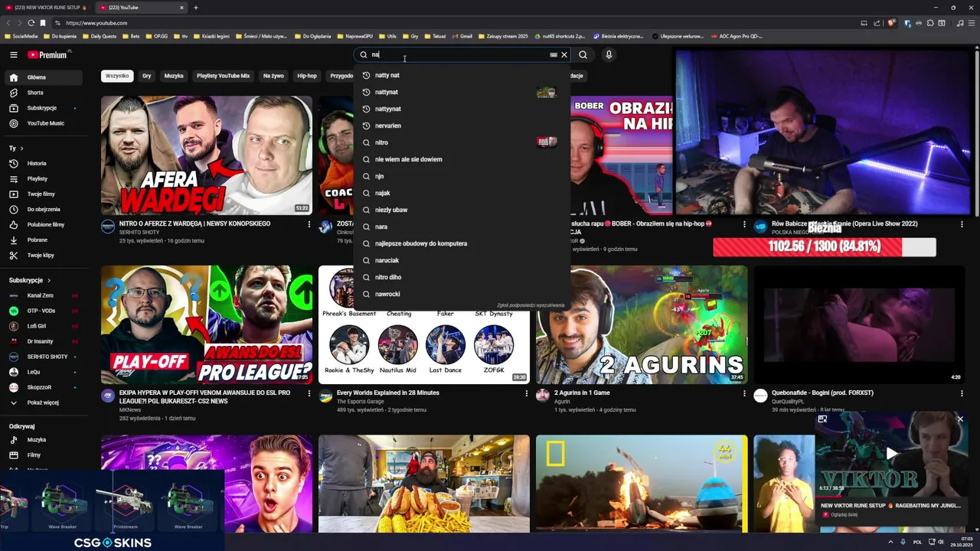This screenshot has height=551, width=980.
Task: Open the browser main menu icon
Action: [971, 23]
